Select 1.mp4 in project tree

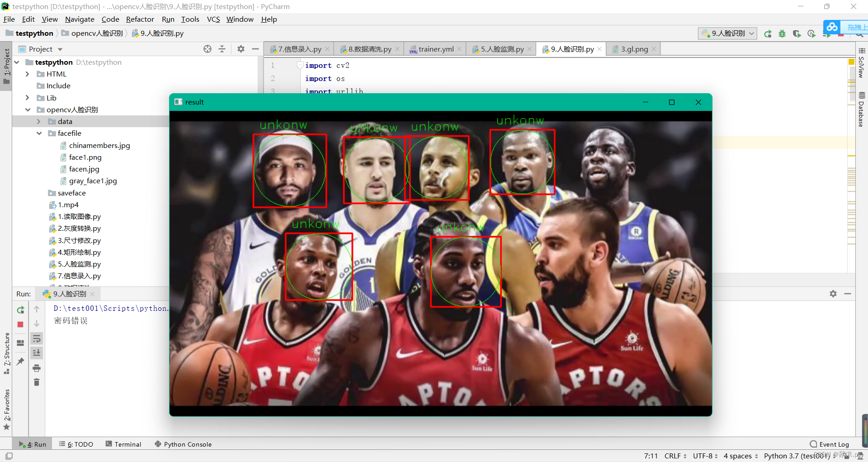pos(68,205)
